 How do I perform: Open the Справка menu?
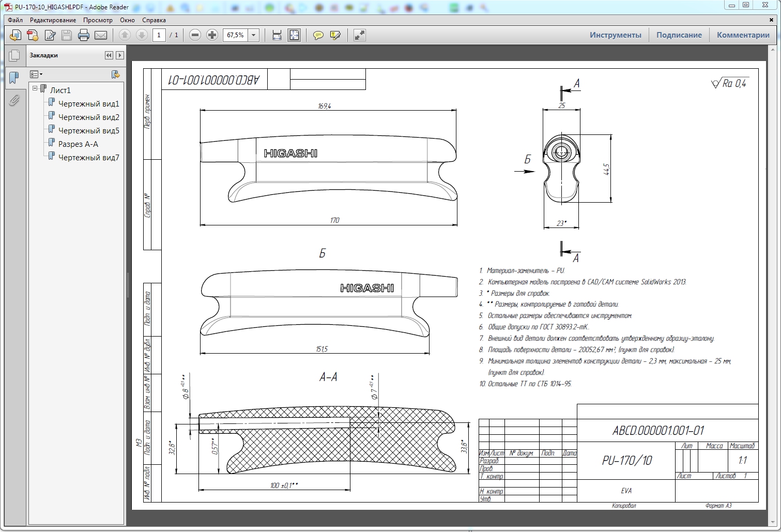click(154, 20)
